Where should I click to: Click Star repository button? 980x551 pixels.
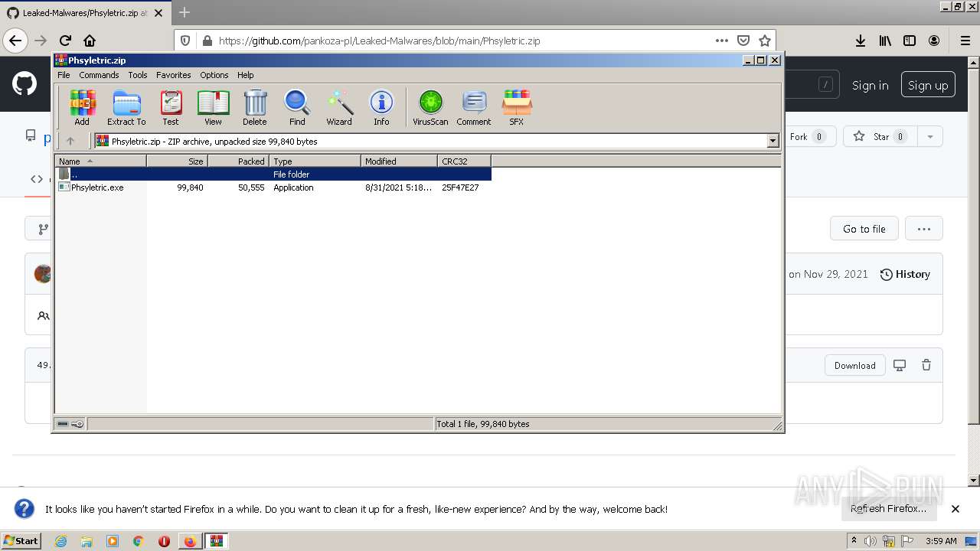tap(880, 136)
